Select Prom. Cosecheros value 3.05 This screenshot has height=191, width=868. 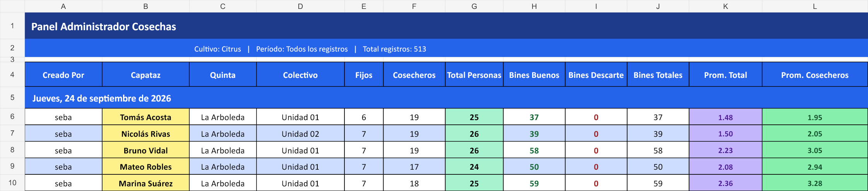pyautogui.click(x=815, y=150)
